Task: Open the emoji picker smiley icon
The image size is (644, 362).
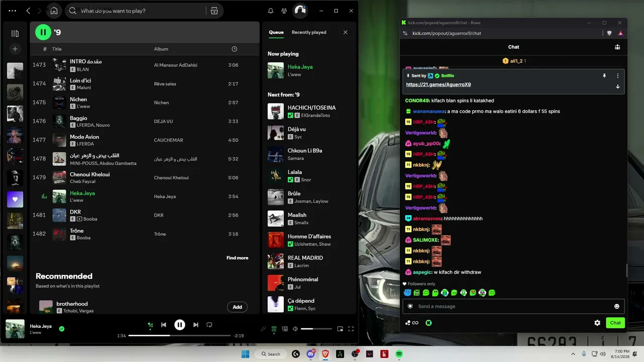Action: 617,306
